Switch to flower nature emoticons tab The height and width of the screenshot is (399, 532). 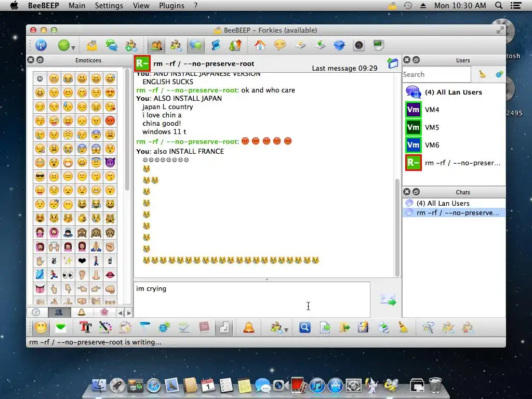click(x=104, y=312)
